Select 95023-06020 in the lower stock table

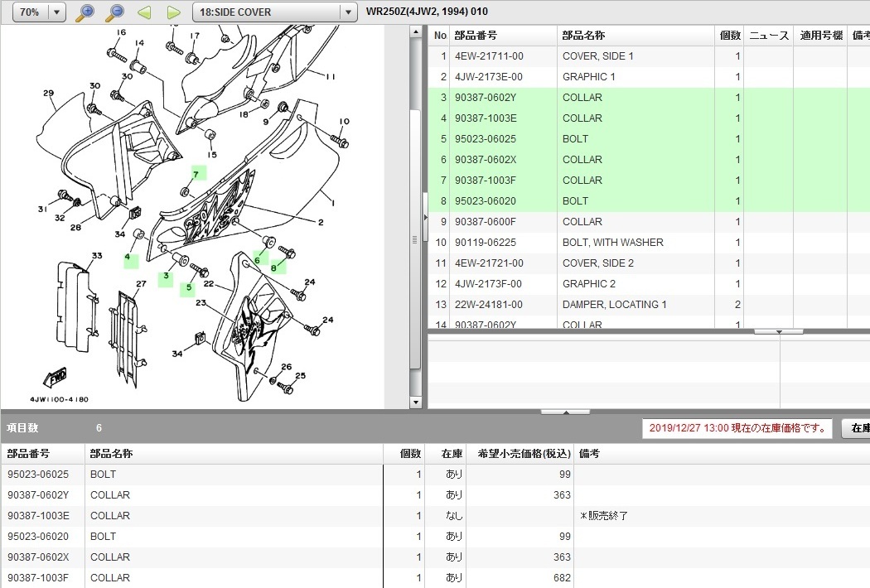[x=38, y=537]
